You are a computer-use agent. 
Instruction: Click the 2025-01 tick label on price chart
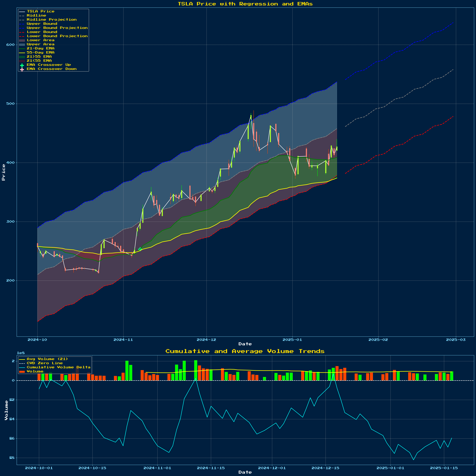pyautogui.click(x=292, y=340)
